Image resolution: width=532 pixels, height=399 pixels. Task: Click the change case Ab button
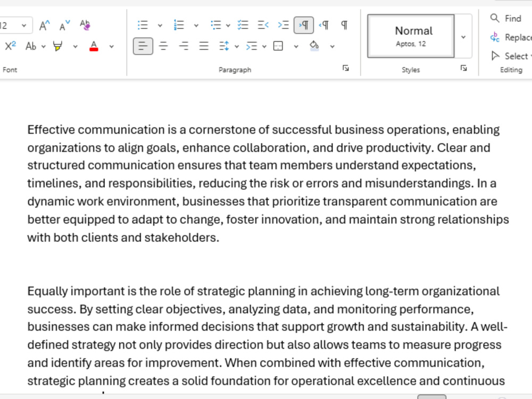31,46
